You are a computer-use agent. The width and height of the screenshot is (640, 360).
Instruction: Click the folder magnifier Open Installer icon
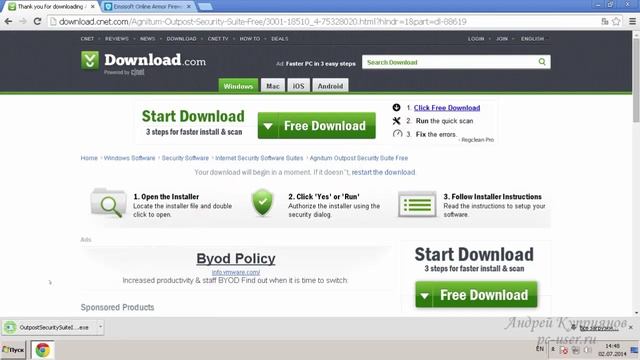tap(108, 203)
